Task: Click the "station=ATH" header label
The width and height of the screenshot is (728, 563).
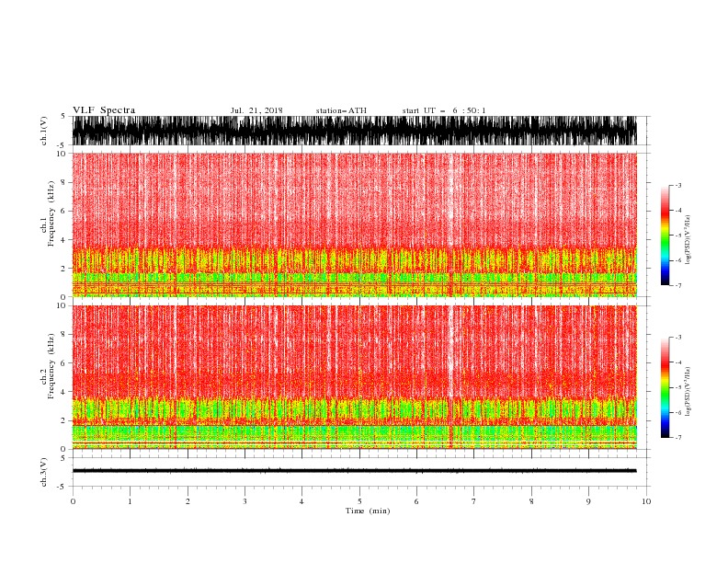Action: click(x=341, y=110)
